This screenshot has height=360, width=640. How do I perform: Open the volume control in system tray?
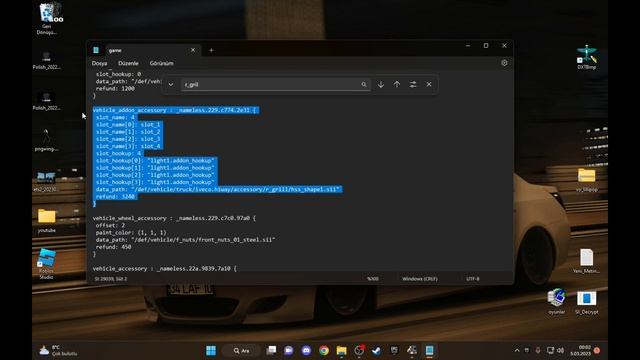(560, 350)
